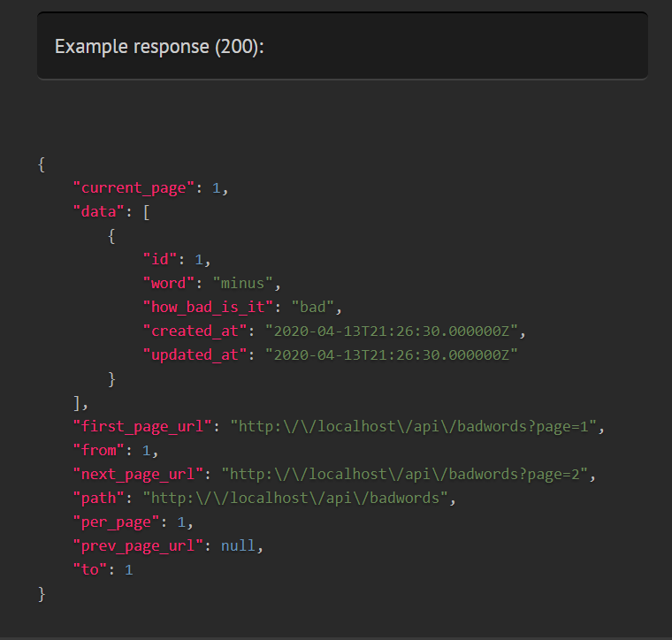
Task: Select the "to" key
Action: pos(90,570)
